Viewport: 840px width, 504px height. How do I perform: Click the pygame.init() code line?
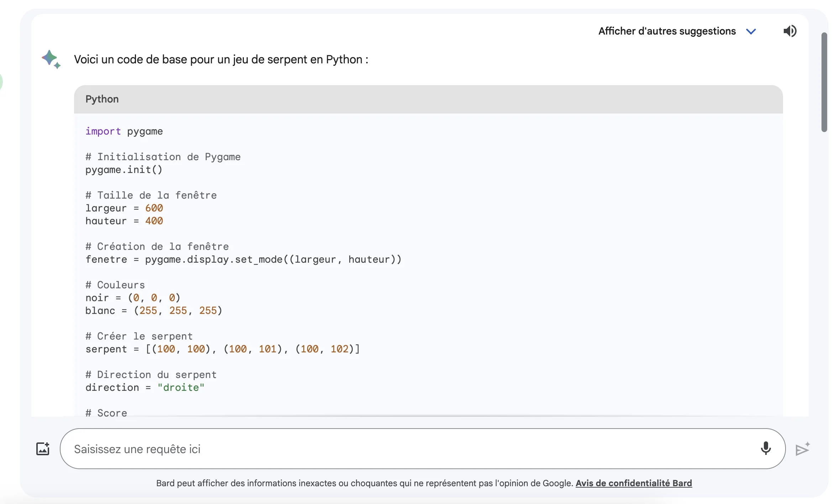tap(124, 170)
